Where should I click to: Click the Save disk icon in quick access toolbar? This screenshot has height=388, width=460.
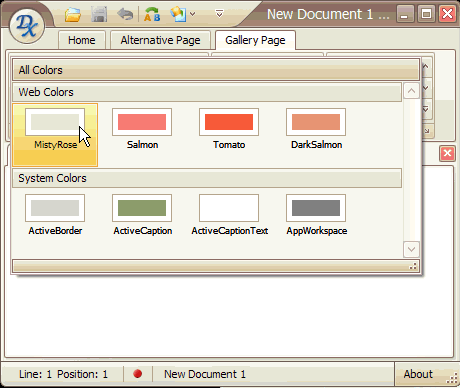(99, 14)
